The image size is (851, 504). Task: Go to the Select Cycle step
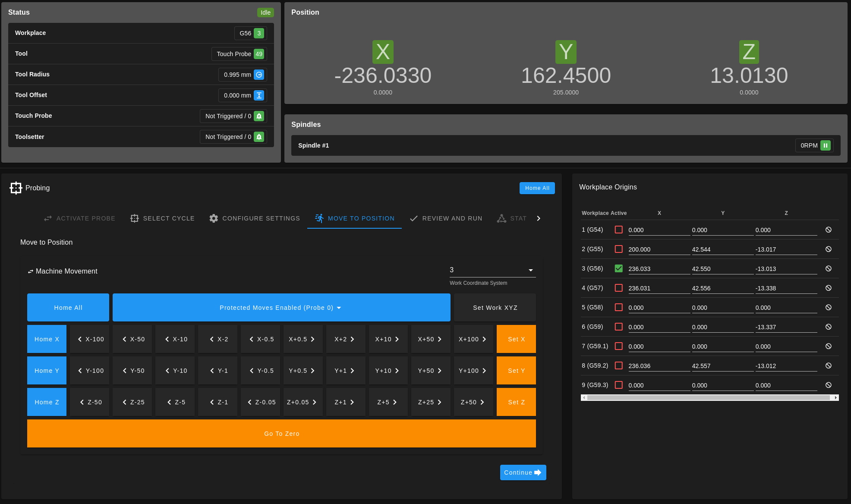tap(162, 218)
